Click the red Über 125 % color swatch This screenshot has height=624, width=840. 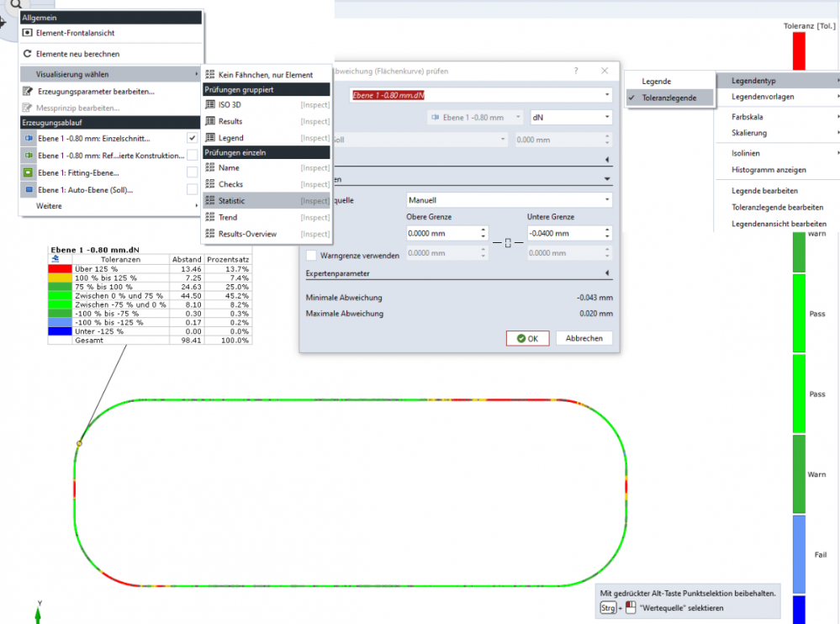58,269
